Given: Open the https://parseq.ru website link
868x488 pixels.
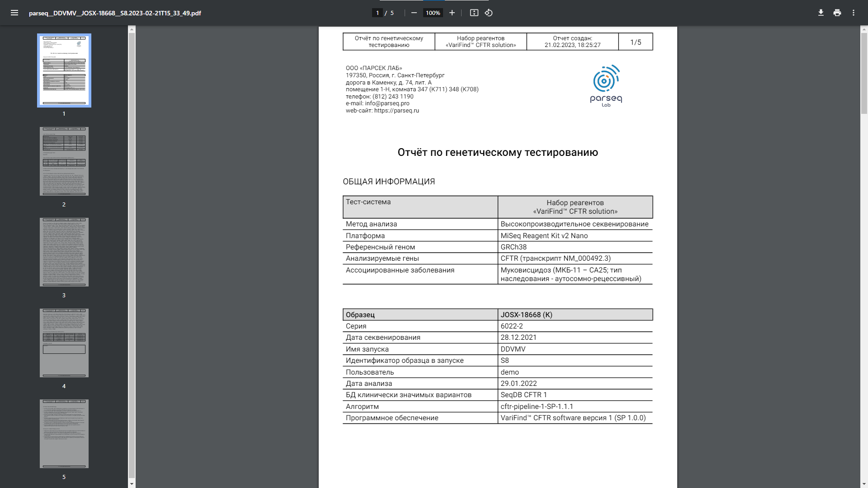Looking at the screenshot, I should [396, 111].
